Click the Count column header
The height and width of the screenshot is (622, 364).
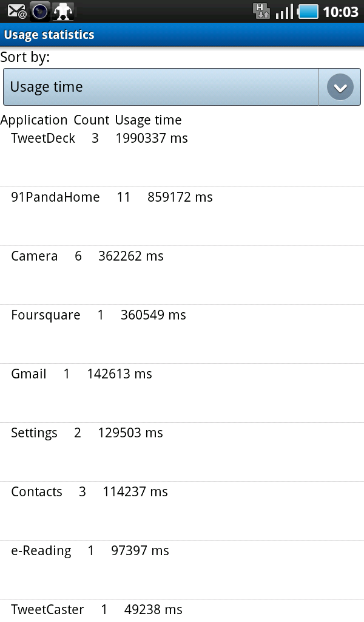tap(91, 120)
